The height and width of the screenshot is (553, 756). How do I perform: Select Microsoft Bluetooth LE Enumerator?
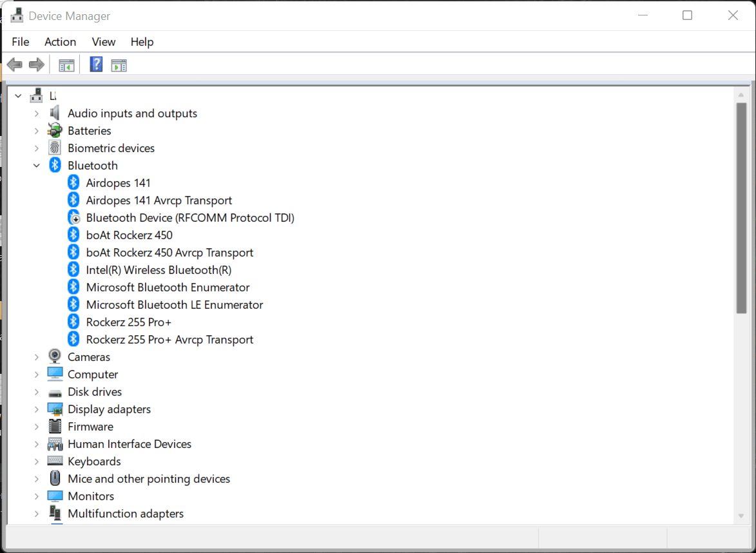pyautogui.click(x=175, y=304)
